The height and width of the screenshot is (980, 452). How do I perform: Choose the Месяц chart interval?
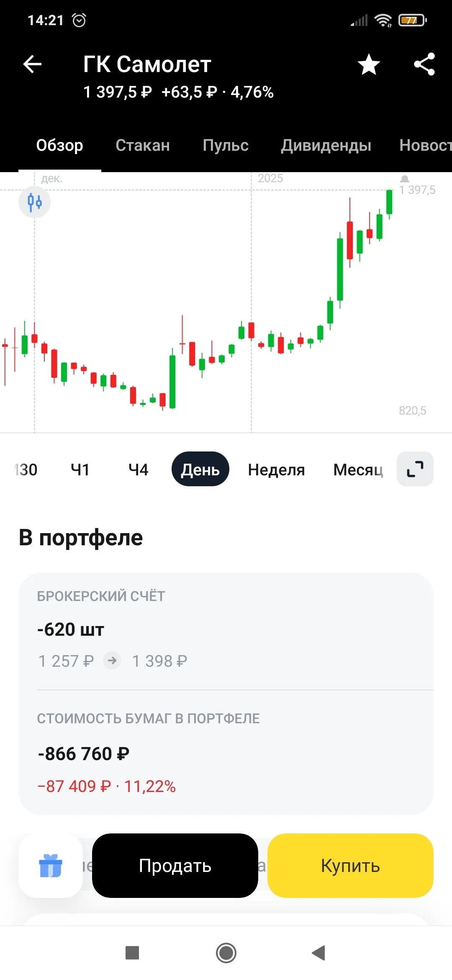click(x=358, y=469)
